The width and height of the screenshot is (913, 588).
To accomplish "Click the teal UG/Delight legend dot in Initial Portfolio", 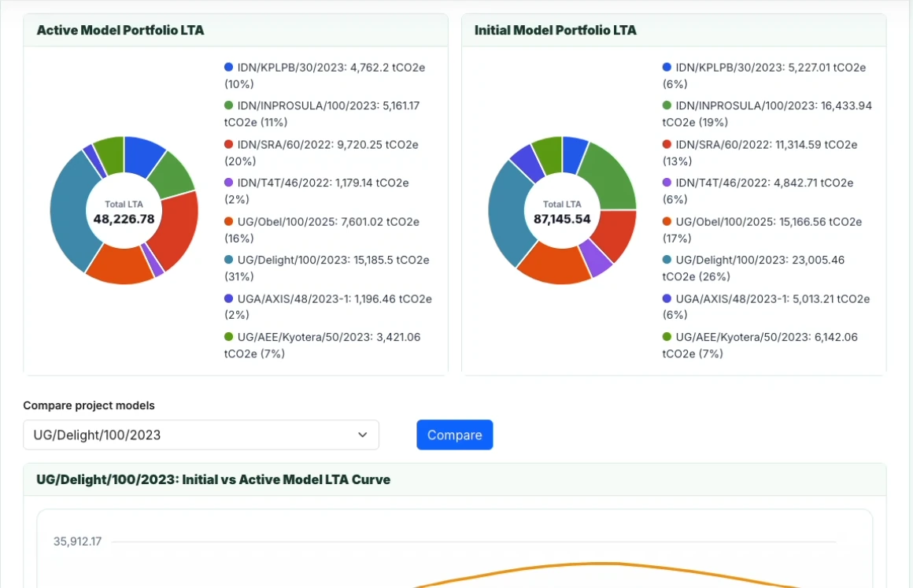I will 667,260.
